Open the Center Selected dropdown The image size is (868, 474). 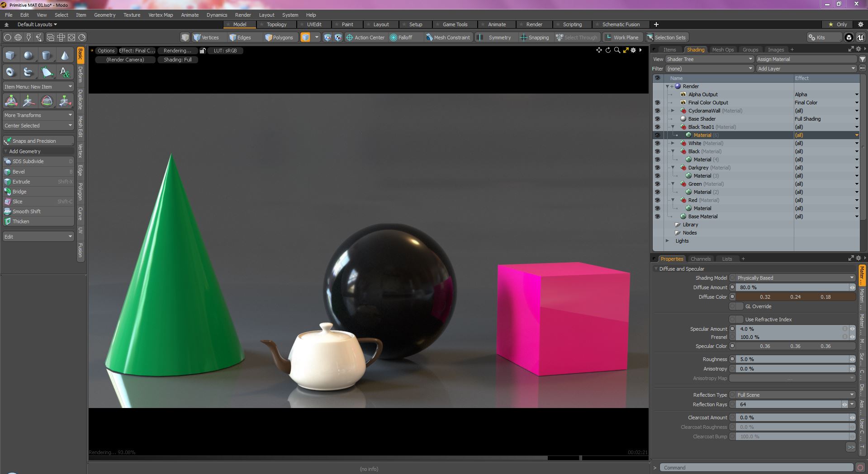point(38,126)
